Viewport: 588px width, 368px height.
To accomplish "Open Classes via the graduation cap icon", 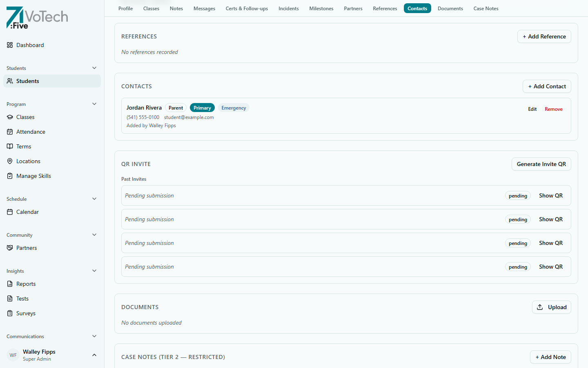I will click(10, 117).
